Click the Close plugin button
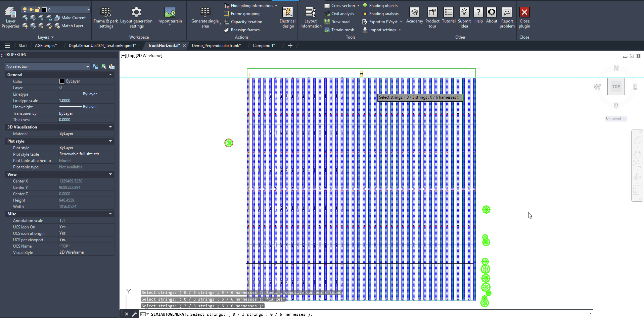 pyautogui.click(x=524, y=17)
